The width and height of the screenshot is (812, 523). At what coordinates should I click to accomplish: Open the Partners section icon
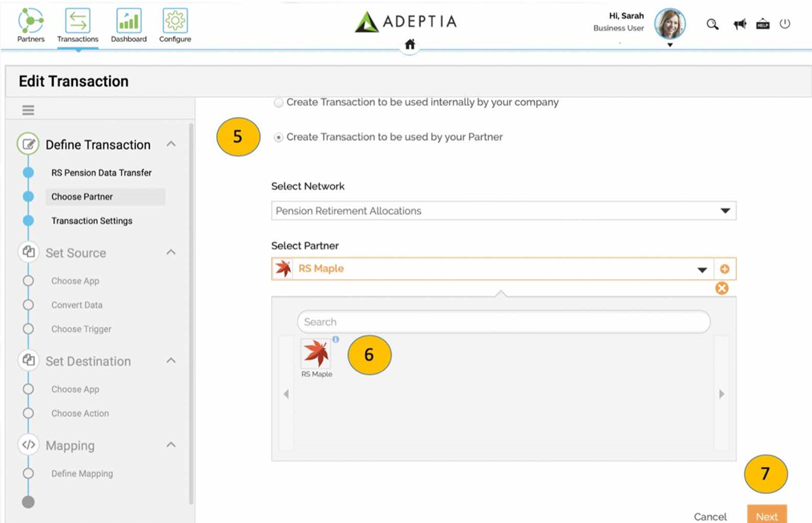30,21
